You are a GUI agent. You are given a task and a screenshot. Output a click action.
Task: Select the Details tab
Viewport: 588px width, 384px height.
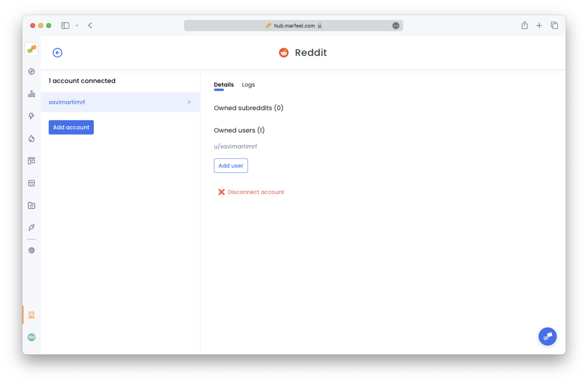[x=223, y=84]
